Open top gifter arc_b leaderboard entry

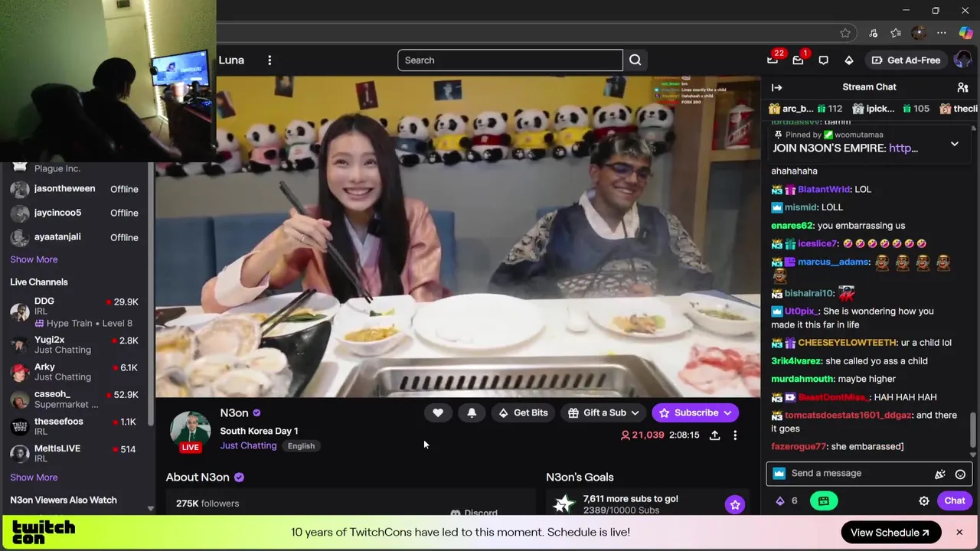point(804,109)
